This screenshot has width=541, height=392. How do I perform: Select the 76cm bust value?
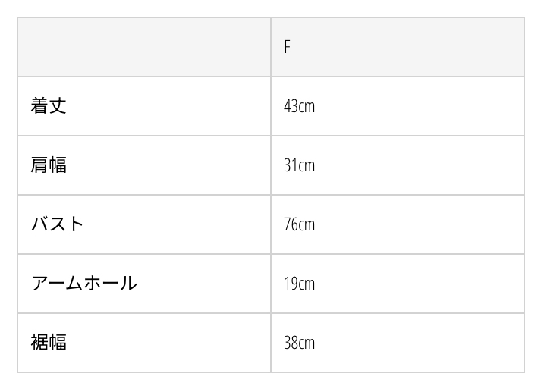(299, 224)
